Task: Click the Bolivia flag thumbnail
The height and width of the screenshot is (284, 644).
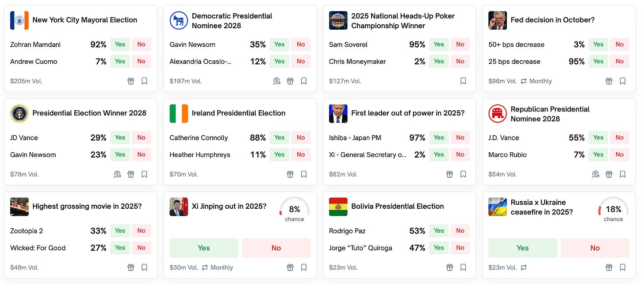Action: pos(338,207)
